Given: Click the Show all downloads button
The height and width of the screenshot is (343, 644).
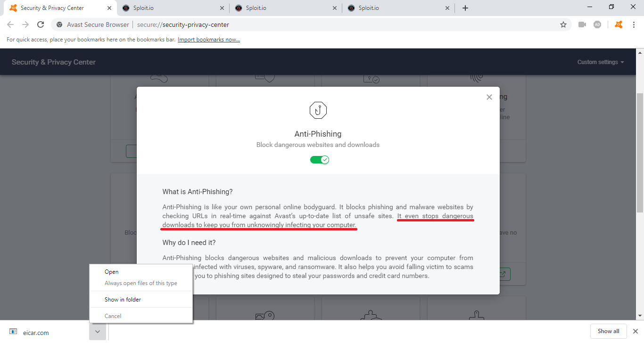Looking at the screenshot, I should tap(608, 331).
